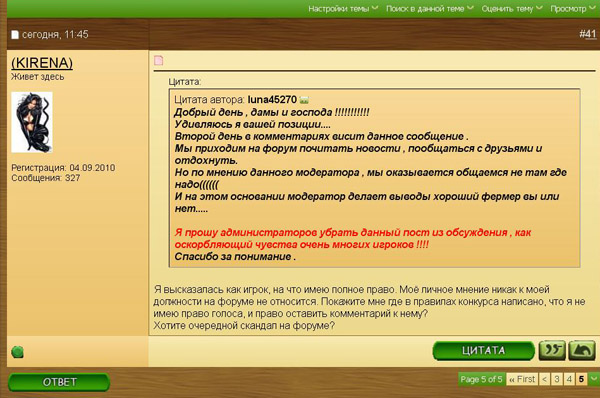
Task: Open page 3 of the thread
Action: pyautogui.click(x=557, y=379)
